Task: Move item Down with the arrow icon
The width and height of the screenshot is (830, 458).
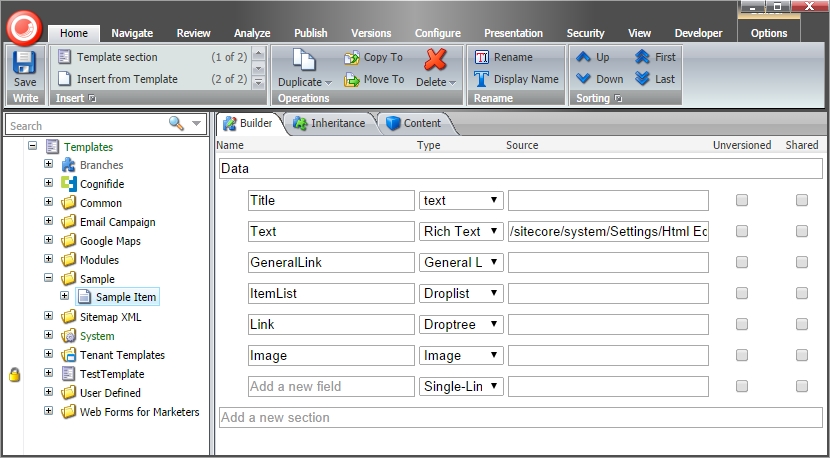Action: click(583, 79)
